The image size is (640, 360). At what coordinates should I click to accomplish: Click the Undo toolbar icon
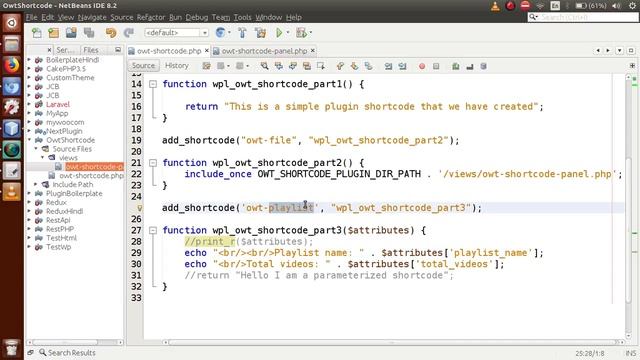pos(111,33)
